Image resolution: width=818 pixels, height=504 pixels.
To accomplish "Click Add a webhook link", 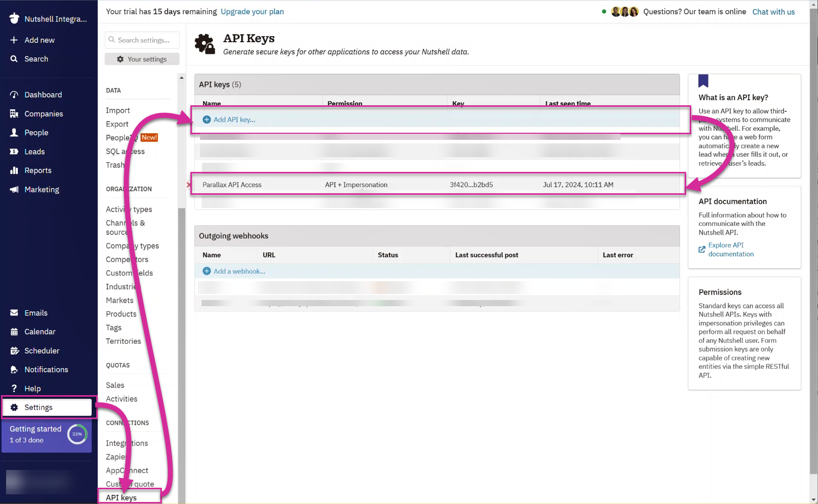I will [x=239, y=271].
